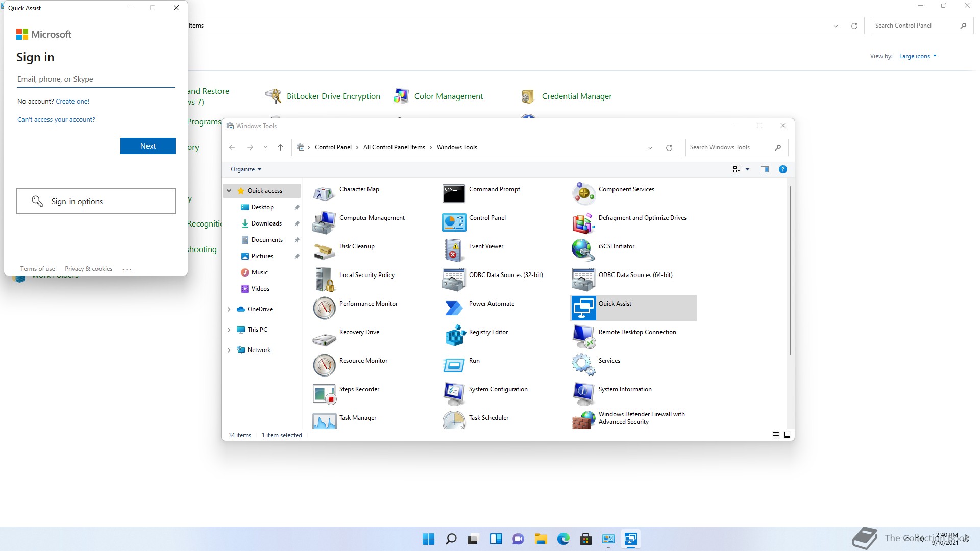980x551 pixels.
Task: Refresh the Windows Tools window
Action: point(669,148)
